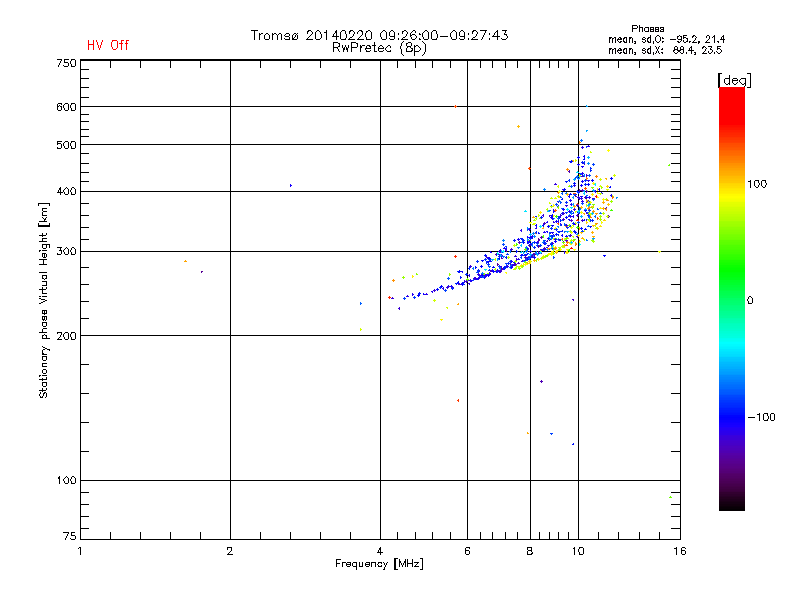Click the colorbar tick label '0'
Screen dimensions: 800x600
point(750,301)
